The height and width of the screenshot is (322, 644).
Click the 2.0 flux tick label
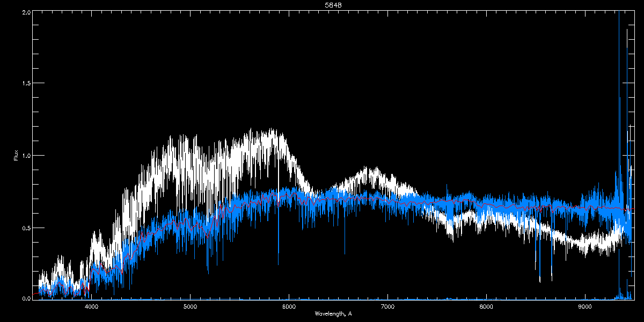[26, 12]
